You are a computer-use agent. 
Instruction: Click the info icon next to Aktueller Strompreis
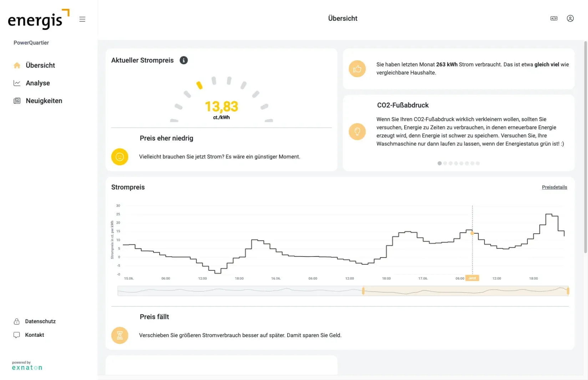coord(184,60)
